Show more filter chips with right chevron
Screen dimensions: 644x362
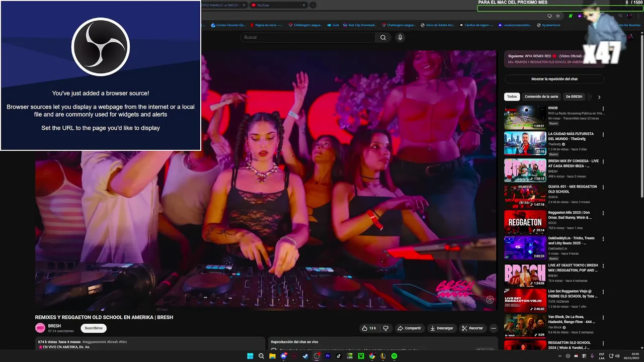coord(599,97)
